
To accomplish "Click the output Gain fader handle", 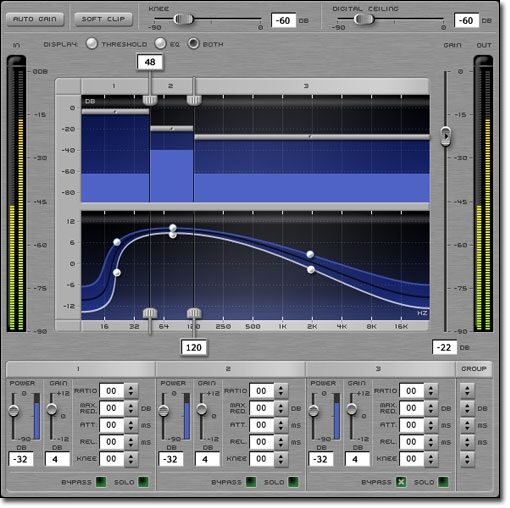I will 446,136.
